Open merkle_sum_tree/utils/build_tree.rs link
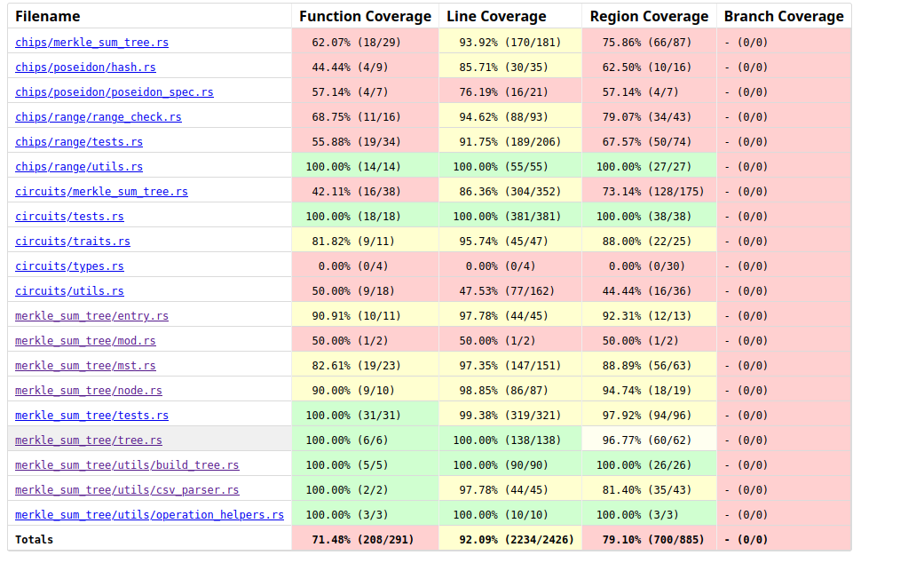 pyautogui.click(x=127, y=464)
